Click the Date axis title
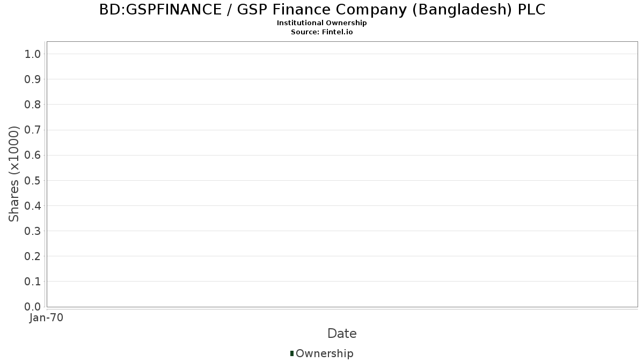644x362 pixels. pyautogui.click(x=342, y=334)
